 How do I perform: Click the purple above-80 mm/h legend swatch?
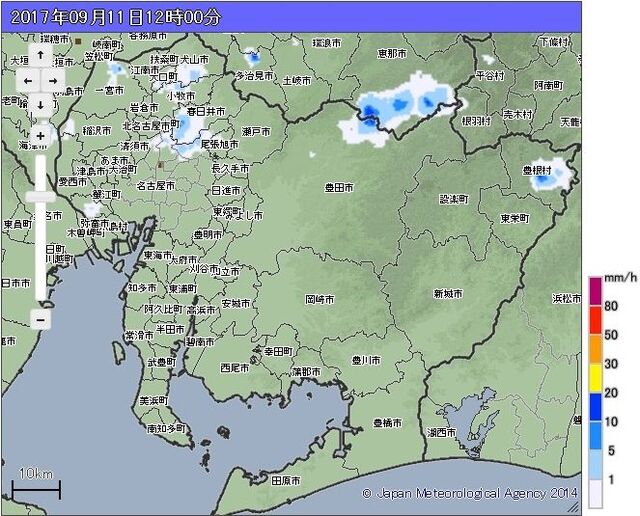coord(596,291)
